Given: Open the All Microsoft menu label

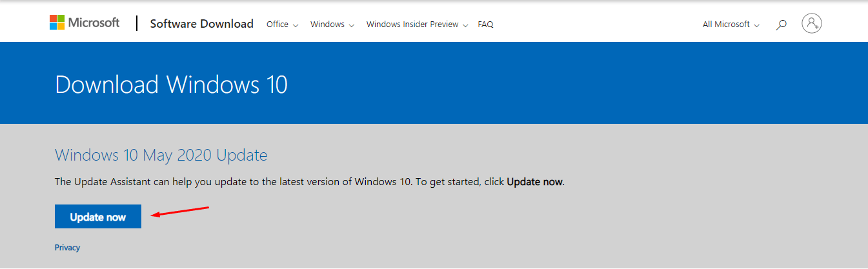Looking at the screenshot, I should tap(726, 25).
